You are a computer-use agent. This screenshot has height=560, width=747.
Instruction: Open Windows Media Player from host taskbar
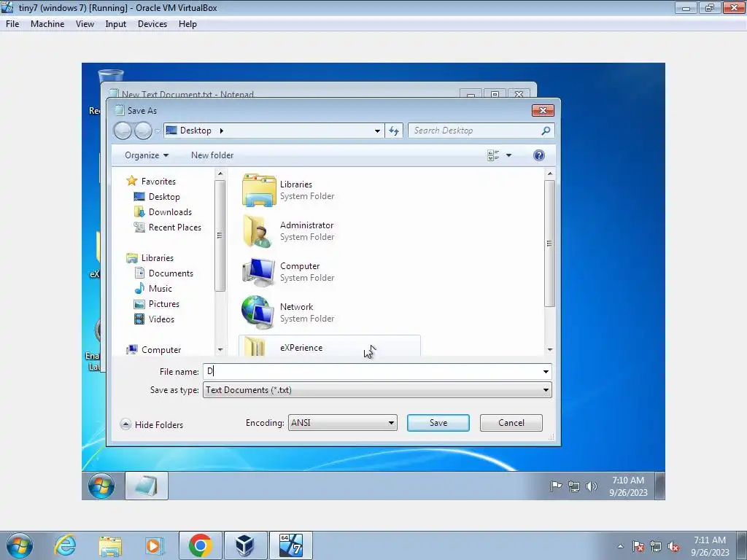tap(154, 545)
